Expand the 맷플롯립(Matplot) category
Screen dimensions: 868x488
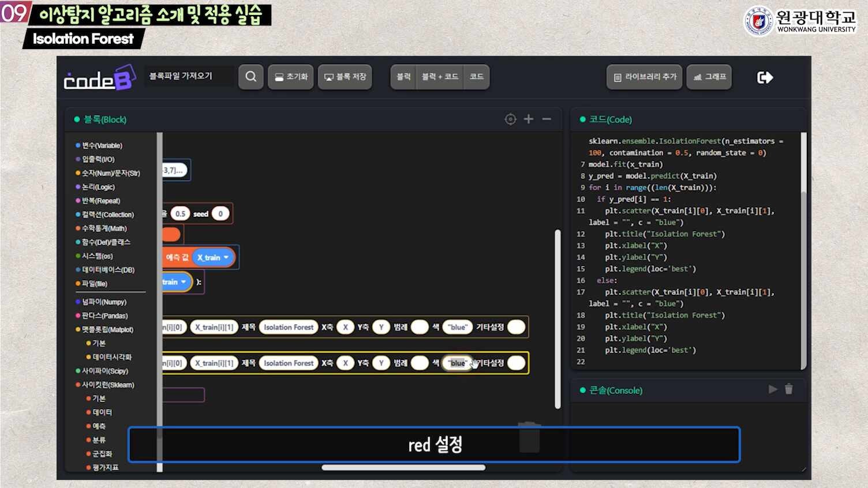click(x=107, y=329)
